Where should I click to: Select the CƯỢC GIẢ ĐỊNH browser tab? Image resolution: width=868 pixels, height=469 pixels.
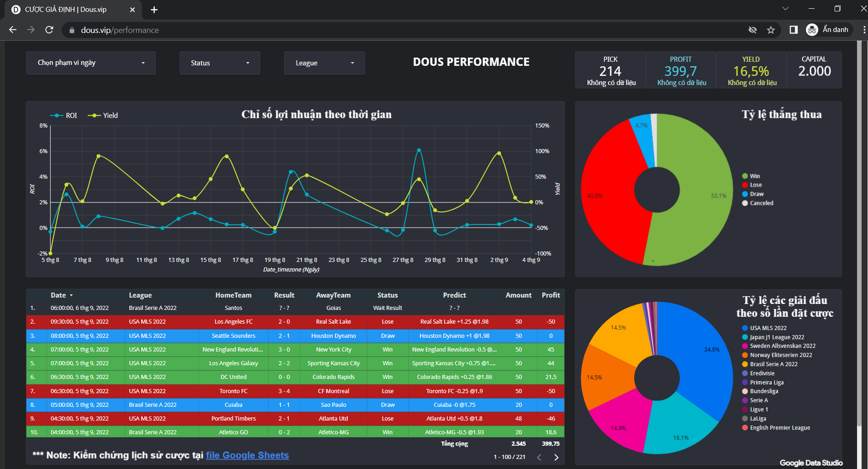tap(66, 10)
